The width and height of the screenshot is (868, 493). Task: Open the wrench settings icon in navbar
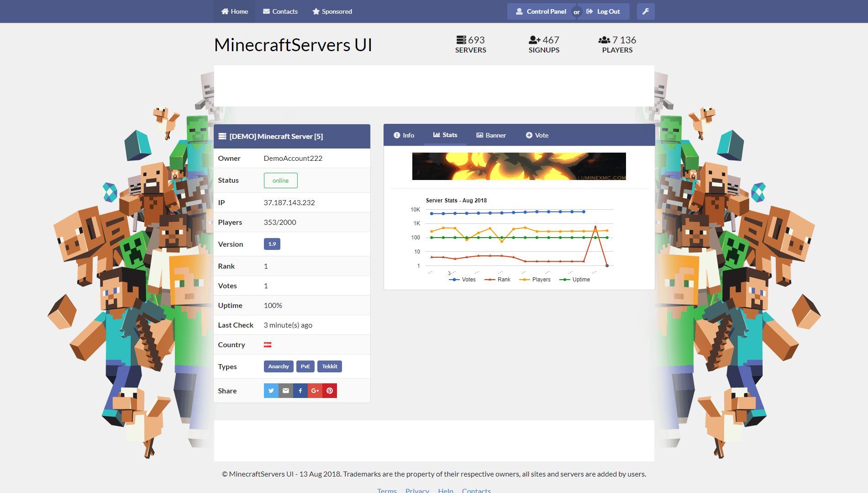tap(646, 11)
